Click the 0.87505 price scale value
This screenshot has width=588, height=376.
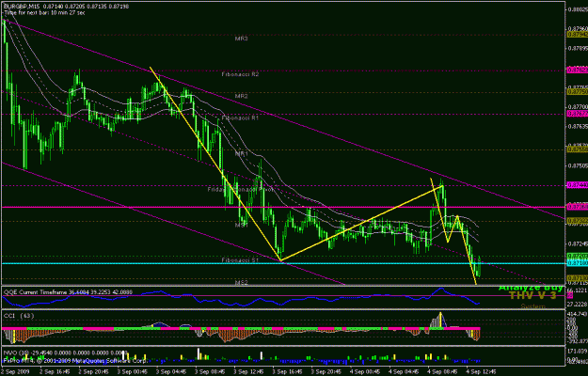[578, 165]
